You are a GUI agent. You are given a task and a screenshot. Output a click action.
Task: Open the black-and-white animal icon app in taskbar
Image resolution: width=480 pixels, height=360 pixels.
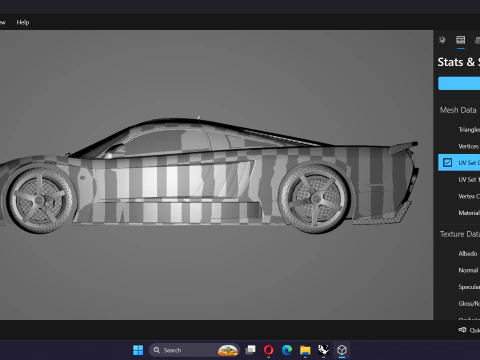point(323,350)
